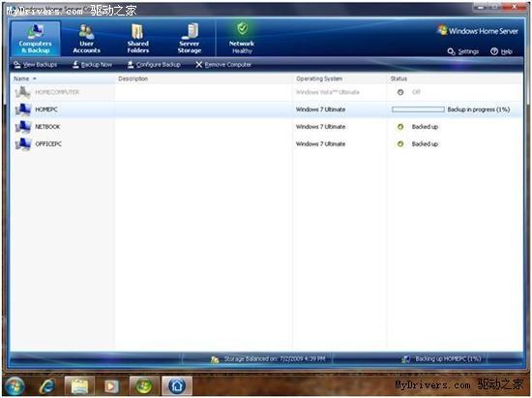Check the Network Healthy status tab

tap(242, 39)
